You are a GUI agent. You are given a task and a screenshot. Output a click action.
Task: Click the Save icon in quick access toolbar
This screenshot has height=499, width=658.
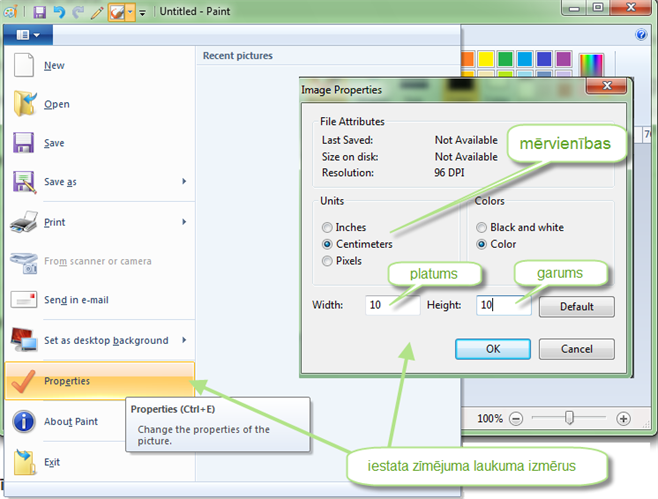tap(40, 12)
